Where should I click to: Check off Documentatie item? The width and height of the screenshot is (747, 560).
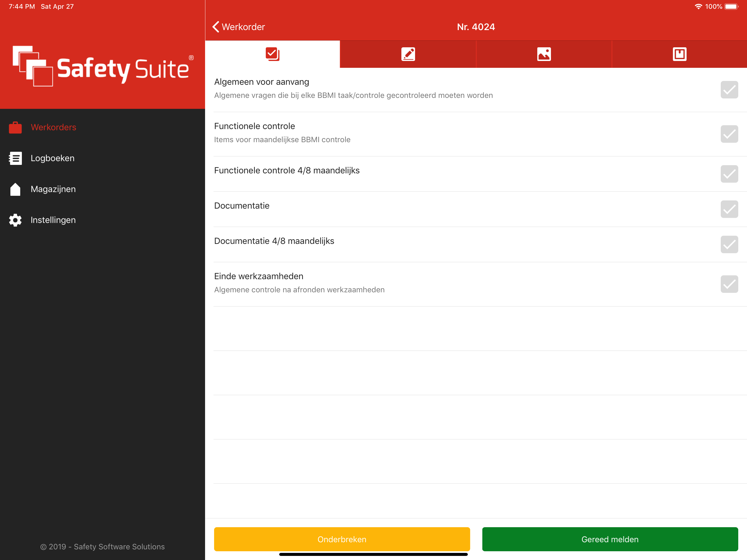pyautogui.click(x=729, y=209)
